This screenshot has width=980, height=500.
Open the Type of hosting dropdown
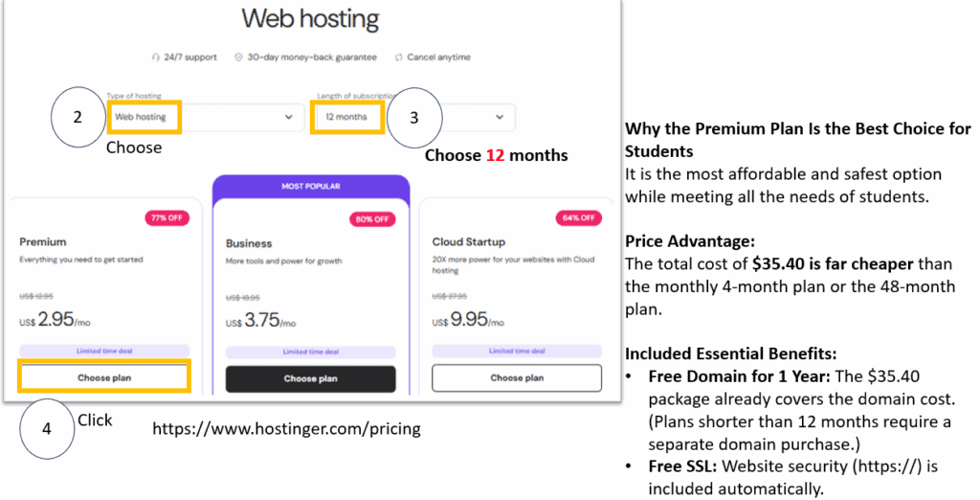coord(203,117)
